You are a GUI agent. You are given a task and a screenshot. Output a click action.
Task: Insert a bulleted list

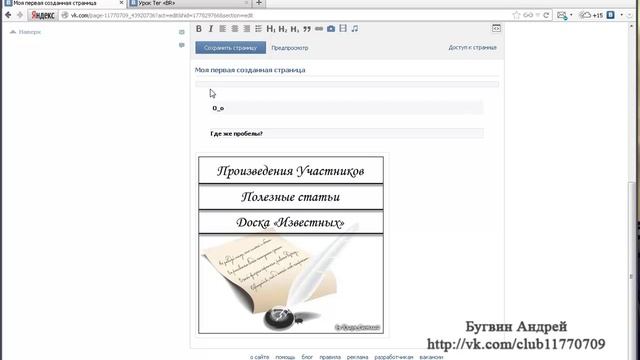[x=258, y=29]
